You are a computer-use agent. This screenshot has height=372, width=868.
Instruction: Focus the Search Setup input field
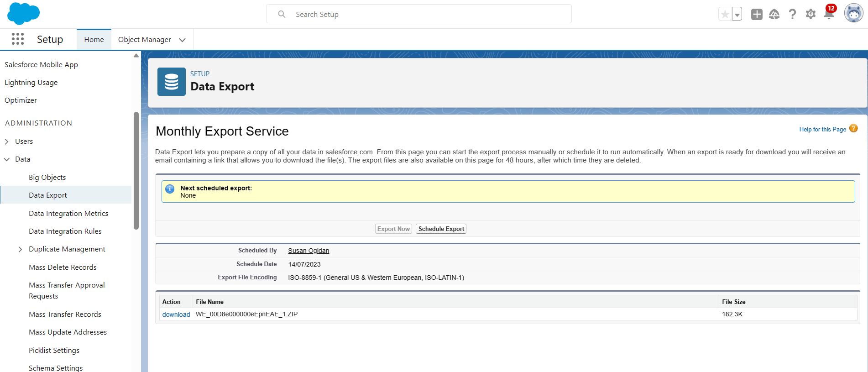click(x=419, y=14)
